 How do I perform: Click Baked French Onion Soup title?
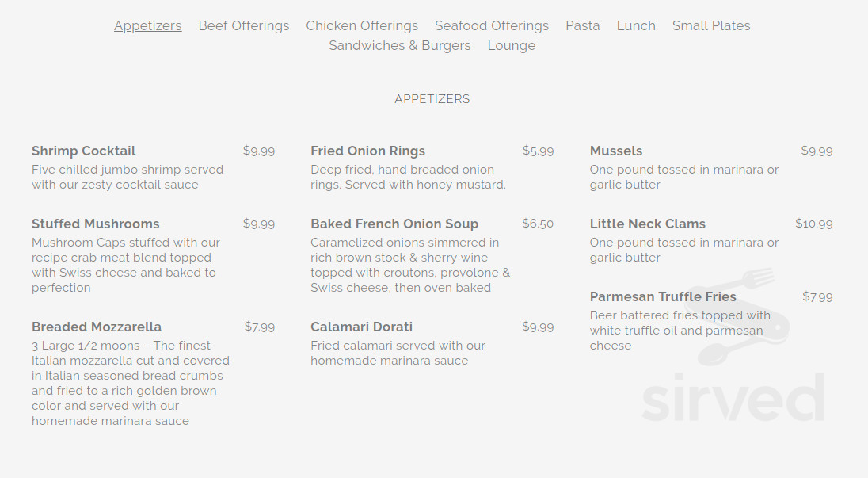click(x=394, y=224)
